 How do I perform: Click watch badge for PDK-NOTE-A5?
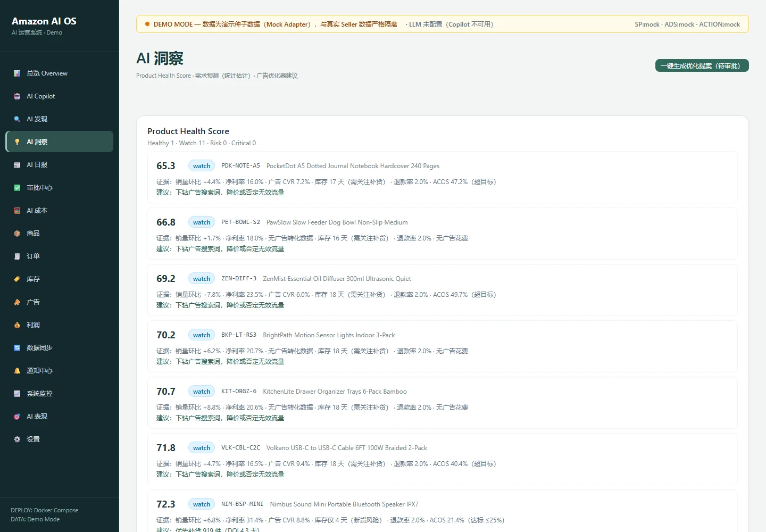pos(202,166)
